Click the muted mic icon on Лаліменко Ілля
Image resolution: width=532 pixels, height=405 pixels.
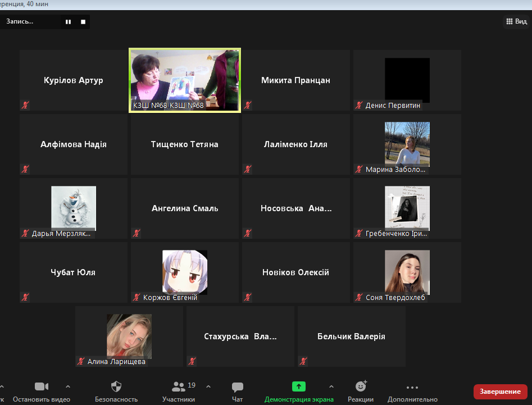tap(248, 169)
